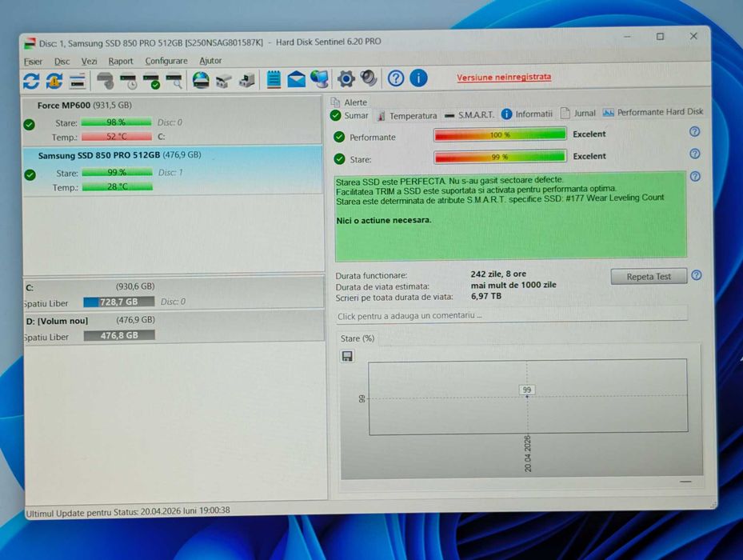Click the C: 728,7 GB free space bar
This screenshot has height=560, width=743.
tap(119, 302)
